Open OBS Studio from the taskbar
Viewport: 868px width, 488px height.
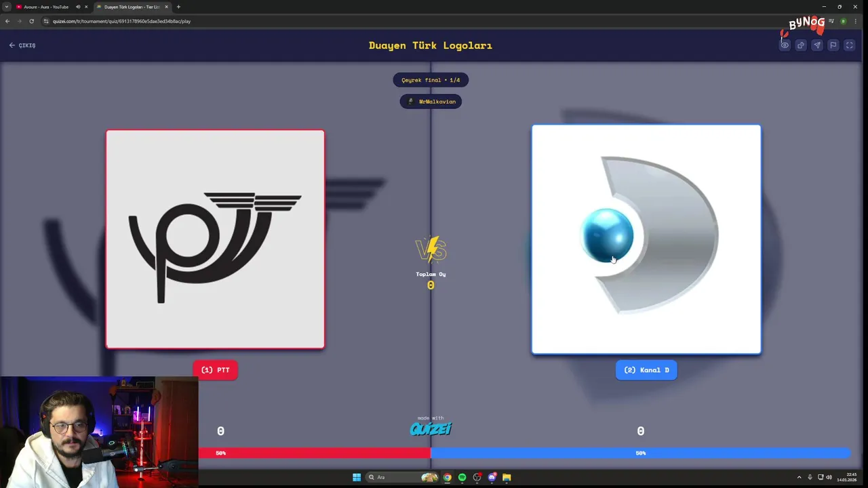coord(477,477)
